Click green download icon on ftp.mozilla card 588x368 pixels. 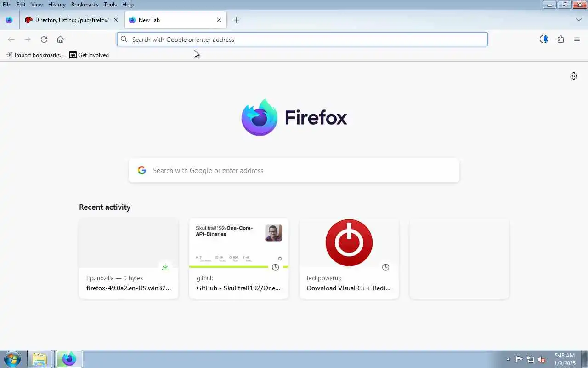(165, 267)
